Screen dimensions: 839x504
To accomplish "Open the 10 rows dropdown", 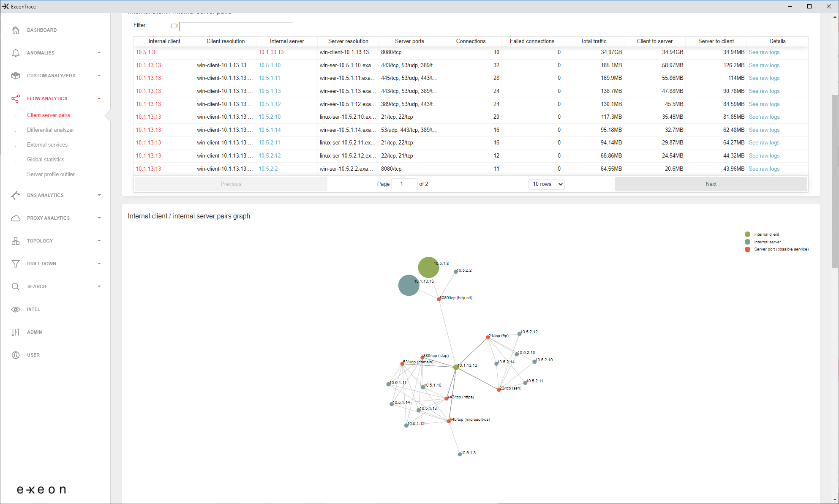I will tap(546, 184).
